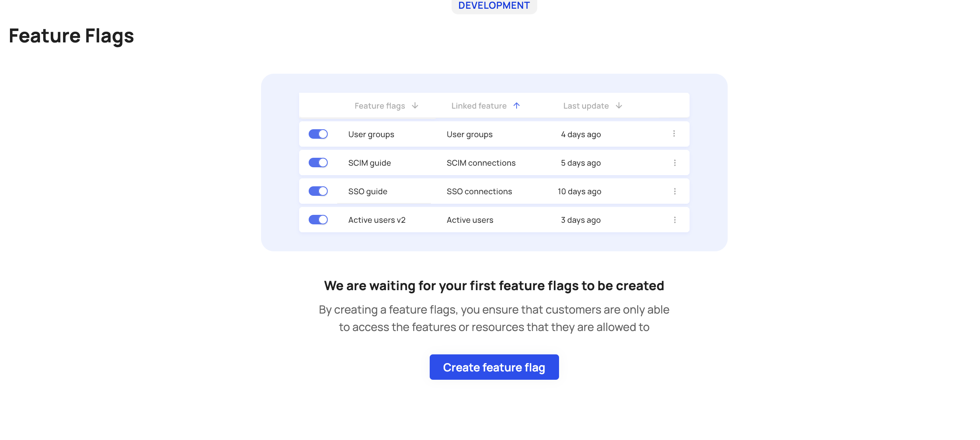Click the descending sort arrow on Feature flags
Screen dimensions: 980x440
coord(415,106)
